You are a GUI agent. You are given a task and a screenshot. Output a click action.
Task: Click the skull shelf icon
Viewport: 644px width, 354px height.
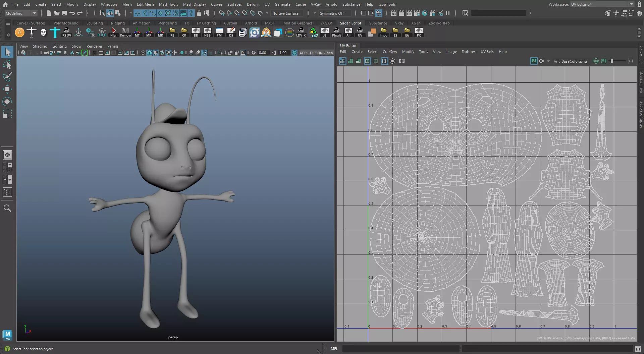[x=43, y=32]
